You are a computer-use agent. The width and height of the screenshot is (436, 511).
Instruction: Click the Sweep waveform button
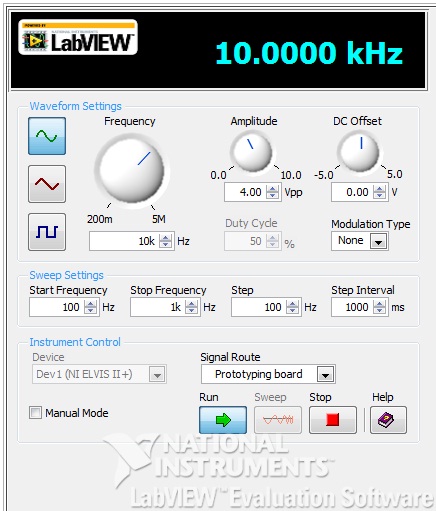click(x=278, y=420)
